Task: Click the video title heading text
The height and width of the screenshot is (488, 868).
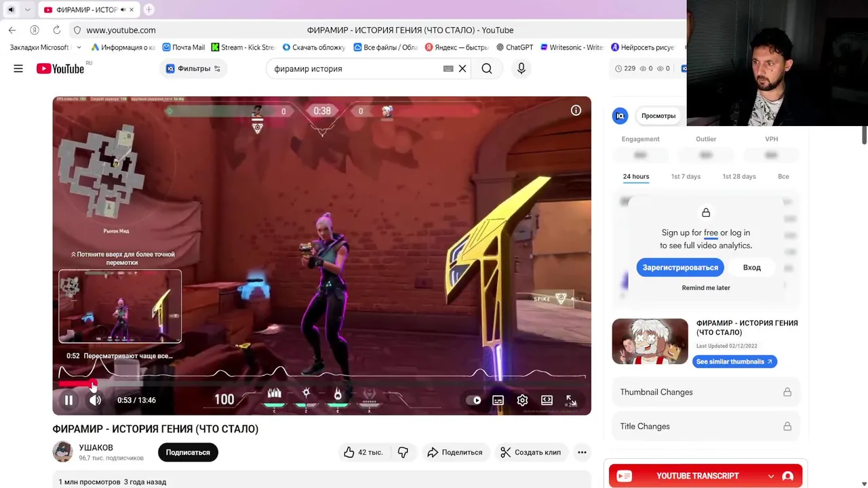Action: point(155,429)
